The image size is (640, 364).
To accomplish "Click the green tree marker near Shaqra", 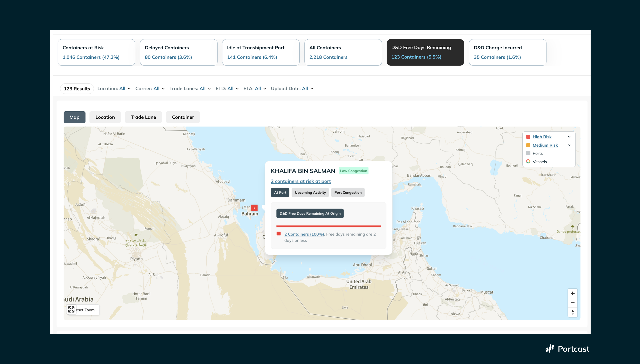I will point(136,235).
